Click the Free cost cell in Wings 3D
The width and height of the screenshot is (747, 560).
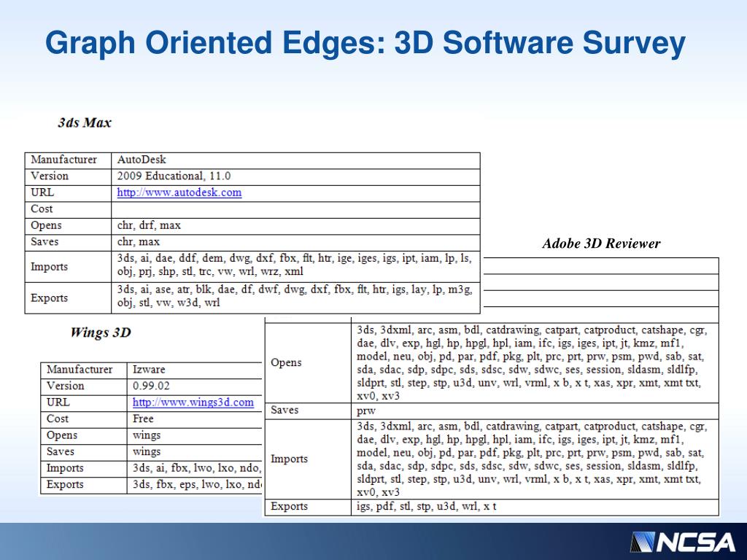[x=143, y=419]
